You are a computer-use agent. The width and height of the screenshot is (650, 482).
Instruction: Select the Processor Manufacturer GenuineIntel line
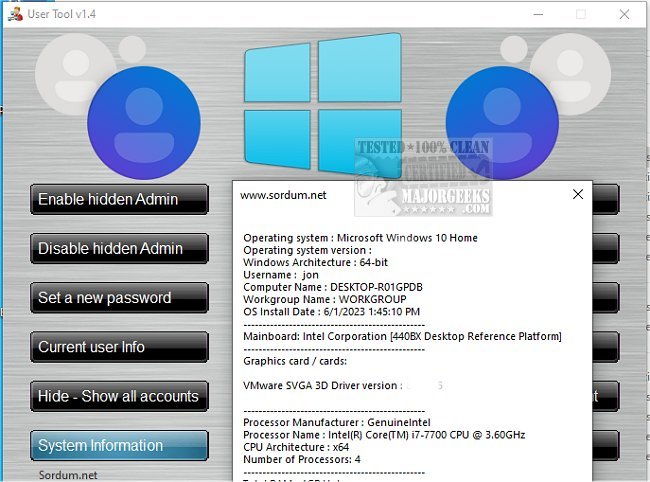[x=337, y=422]
